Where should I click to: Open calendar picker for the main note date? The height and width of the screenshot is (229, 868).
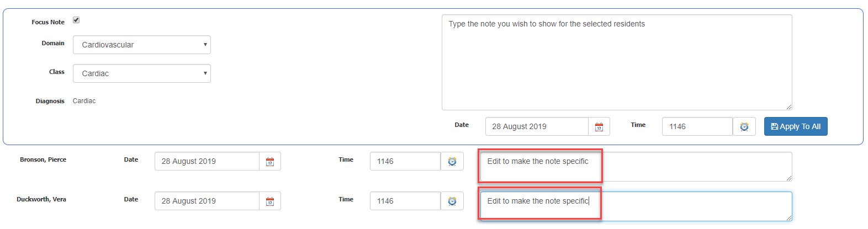599,127
